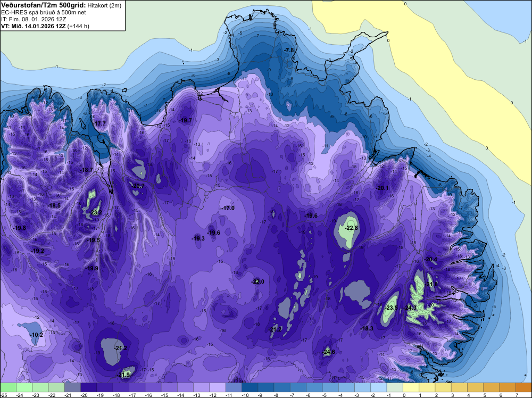Click the -18.7 temperature label
This screenshot has height=398, width=532.
tap(86, 170)
